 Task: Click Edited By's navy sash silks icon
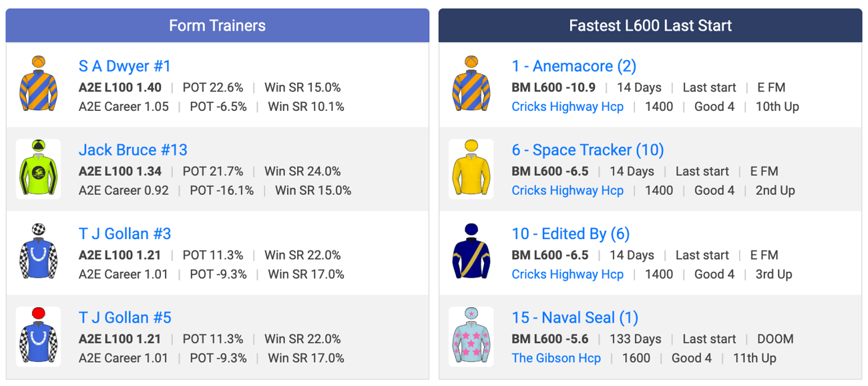[x=471, y=252]
